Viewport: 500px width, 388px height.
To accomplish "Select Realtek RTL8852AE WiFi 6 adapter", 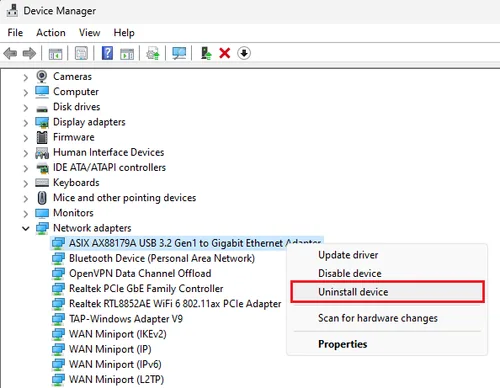I will (x=175, y=304).
